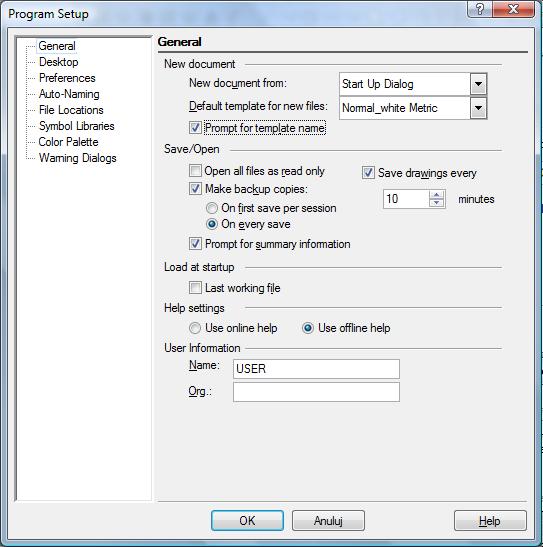Go to Symbol Libraries section
Image resolution: width=543 pixels, height=547 pixels.
(76, 126)
